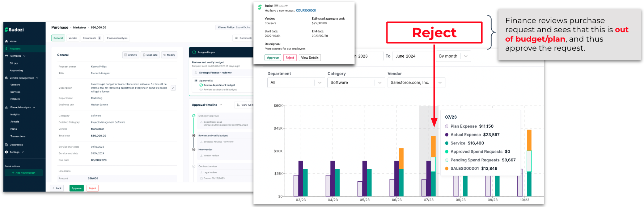Image resolution: width=644 pixels, height=207 pixels.
Task: Click the Contract review step marker
Action: pyautogui.click(x=194, y=166)
